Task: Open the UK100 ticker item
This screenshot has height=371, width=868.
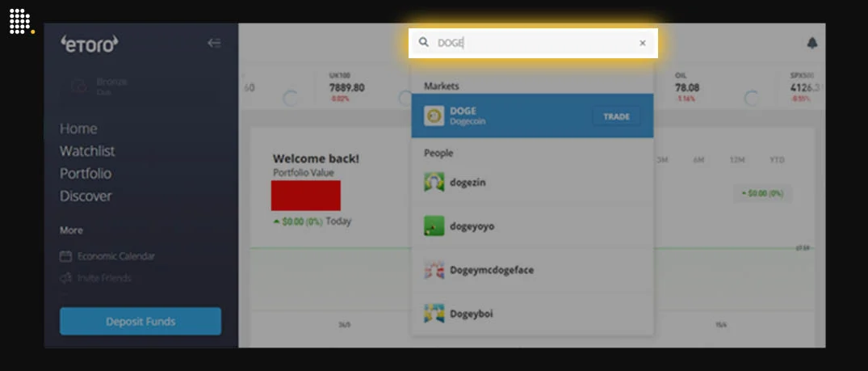Action: [347, 87]
